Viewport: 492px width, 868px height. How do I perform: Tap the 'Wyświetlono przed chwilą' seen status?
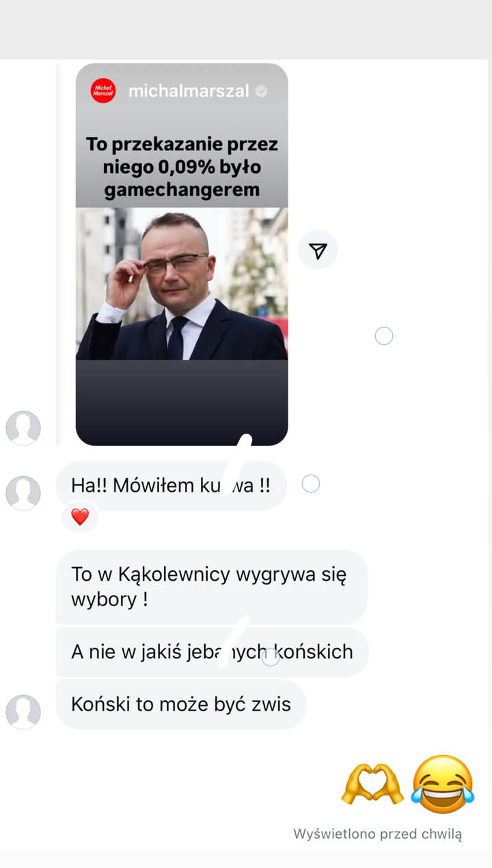click(378, 834)
